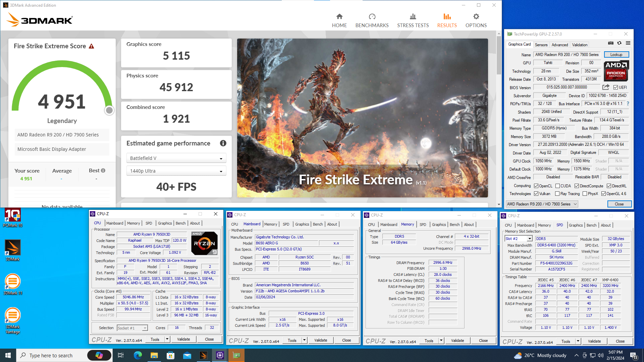The image size is (644, 362).
Task: Click Close in CPU-Z Memory window
Action: point(483,341)
